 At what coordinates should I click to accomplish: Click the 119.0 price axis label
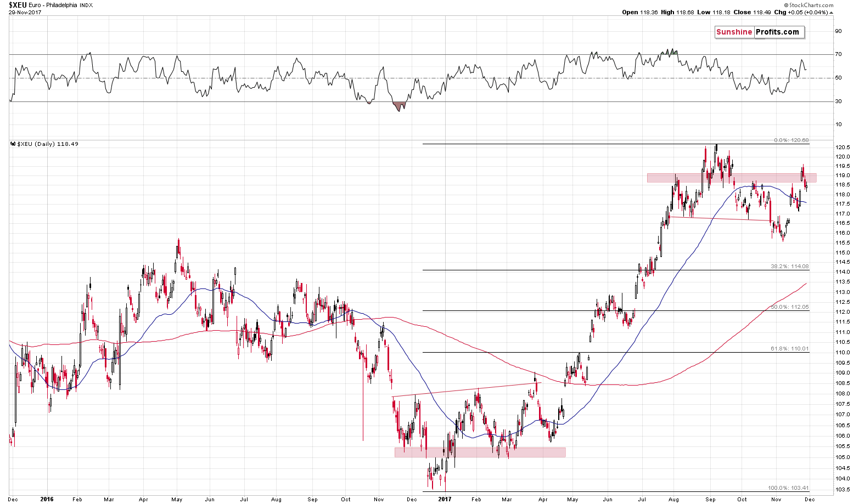click(843, 176)
